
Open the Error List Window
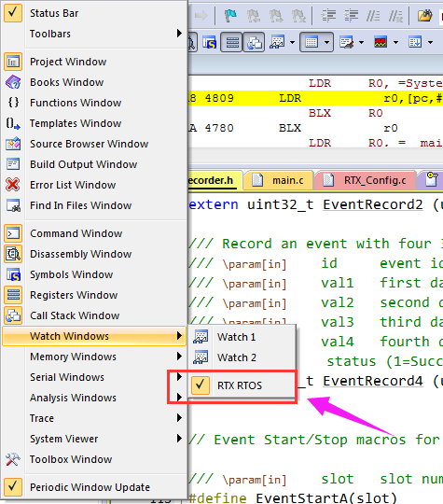(x=94, y=185)
